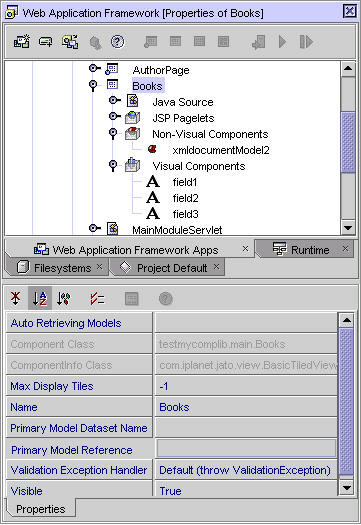Image resolution: width=361 pixels, height=525 pixels.
Task: Click the tree scrollbar down arrow
Action: [x=348, y=228]
